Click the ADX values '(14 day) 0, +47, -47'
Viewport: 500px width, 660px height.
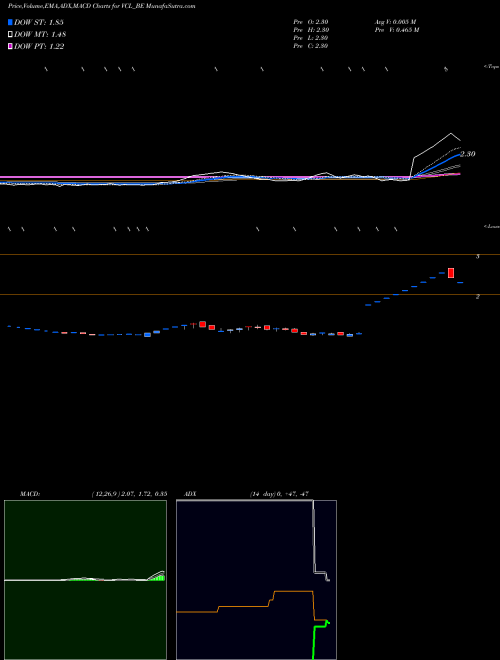pyautogui.click(x=279, y=494)
